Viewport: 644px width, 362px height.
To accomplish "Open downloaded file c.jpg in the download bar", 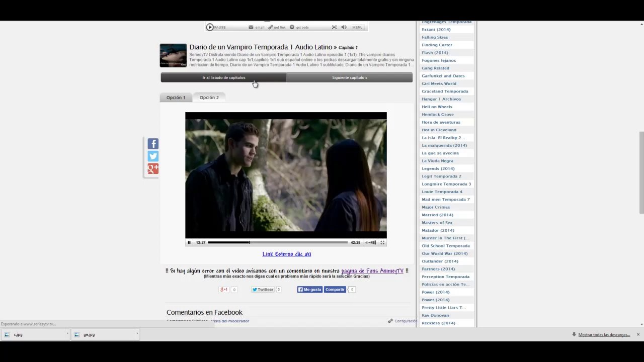I will tap(33, 334).
